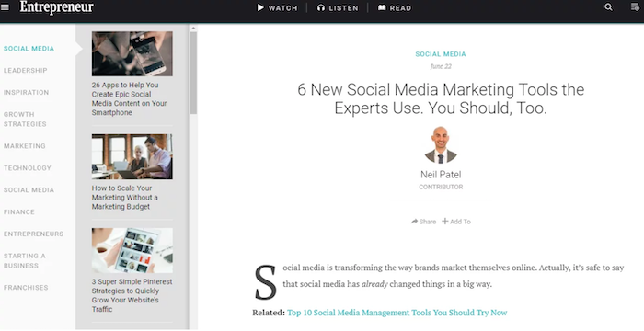This screenshot has width=644, height=331.
Task: Select STARTING A BUSINESS category
Action: point(25,261)
